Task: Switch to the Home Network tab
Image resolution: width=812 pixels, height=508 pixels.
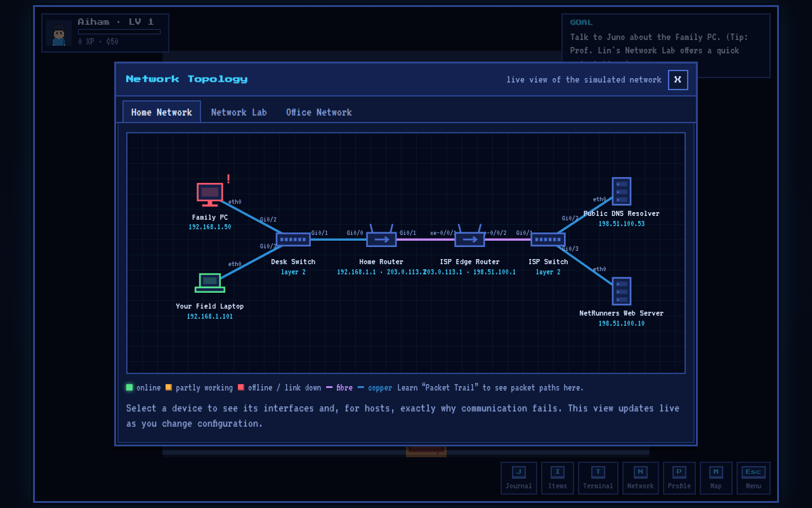Action: (162, 112)
